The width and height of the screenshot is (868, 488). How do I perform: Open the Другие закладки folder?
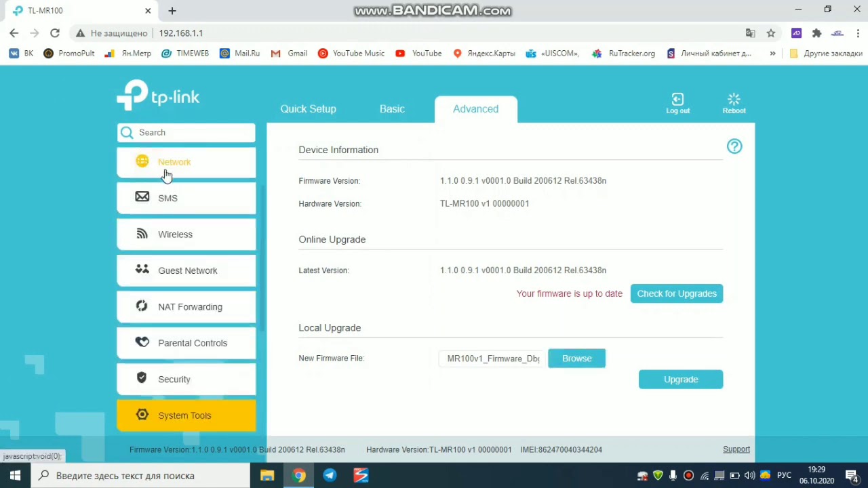(826, 54)
